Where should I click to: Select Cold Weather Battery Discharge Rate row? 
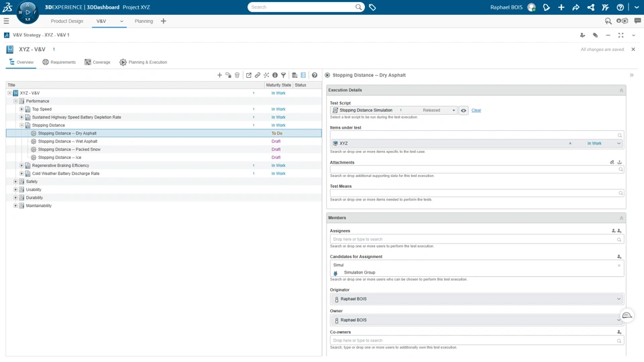click(x=164, y=173)
